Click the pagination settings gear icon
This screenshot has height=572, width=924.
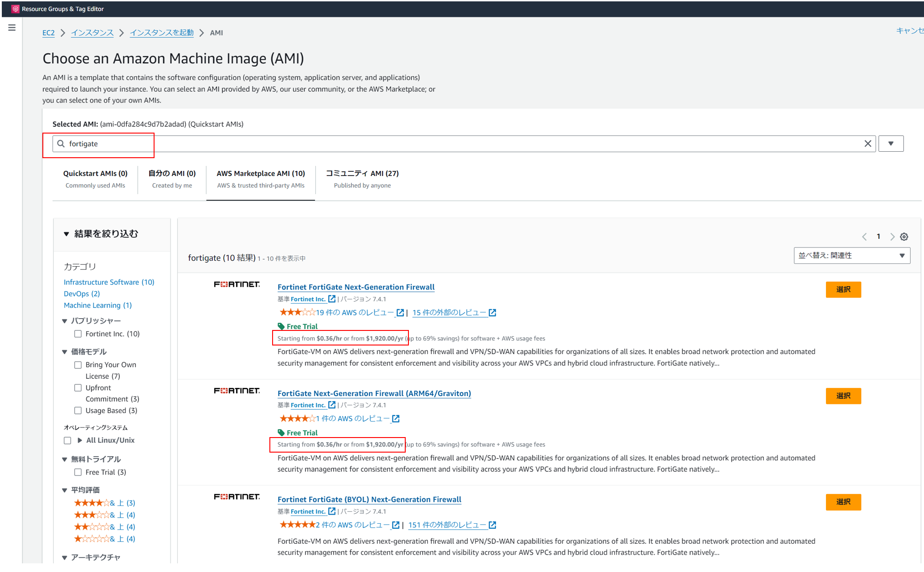(x=904, y=237)
